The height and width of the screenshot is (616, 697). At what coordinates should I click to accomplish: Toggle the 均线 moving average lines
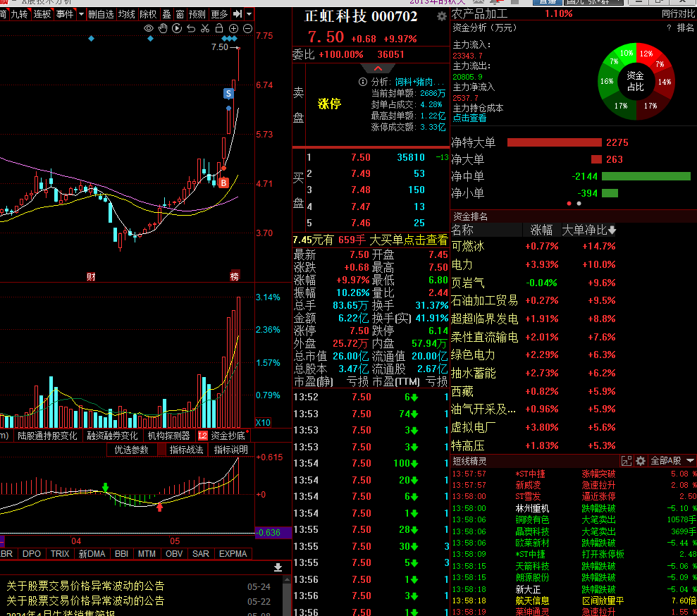(x=127, y=14)
